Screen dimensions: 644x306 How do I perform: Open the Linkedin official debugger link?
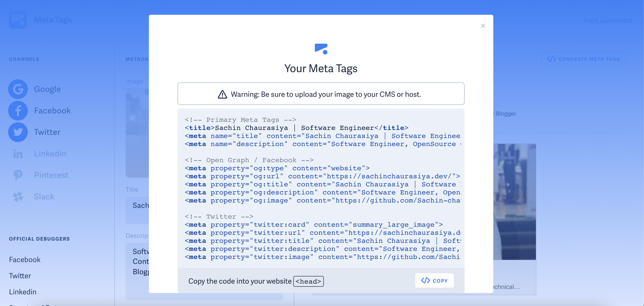click(x=23, y=292)
